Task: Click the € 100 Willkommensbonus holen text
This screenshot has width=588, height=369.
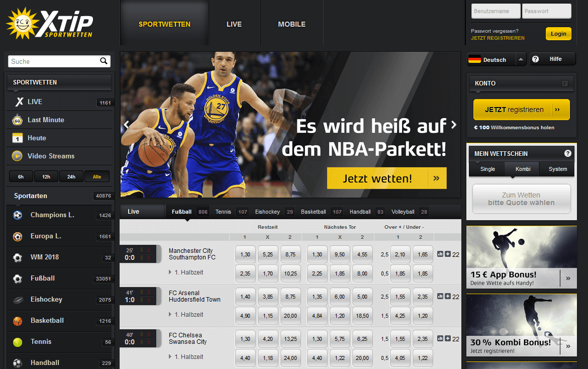Action: tap(514, 128)
